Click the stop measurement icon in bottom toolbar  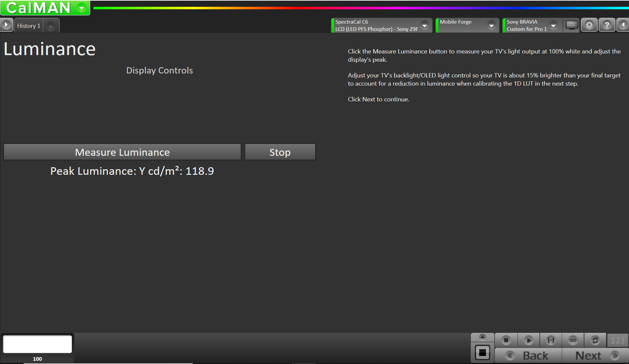point(506,340)
